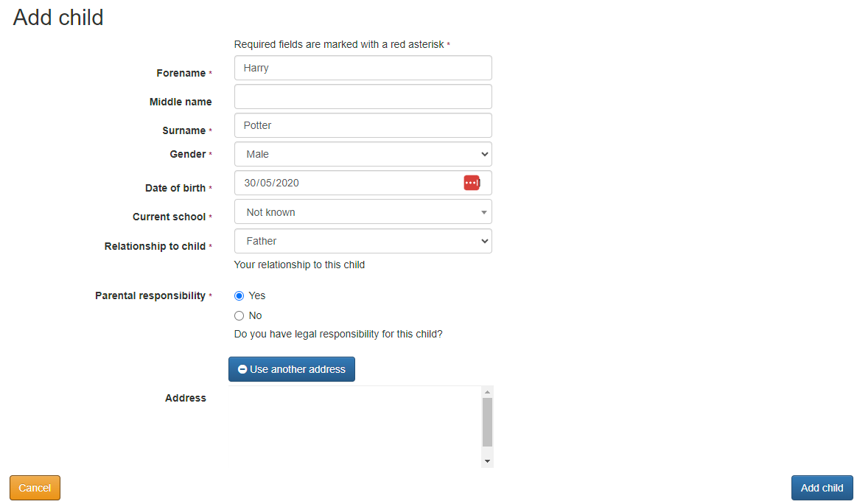Click the blue Add child button
The image size is (857, 504).
point(822,488)
